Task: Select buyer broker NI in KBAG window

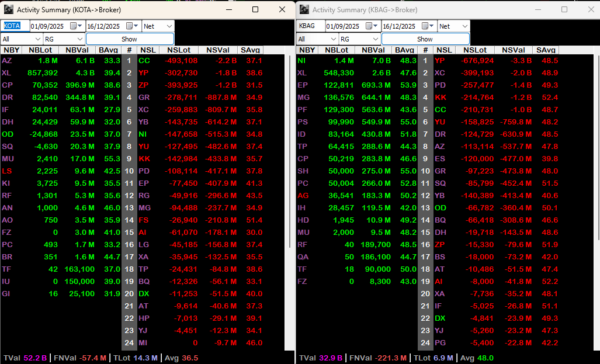Action: [302, 61]
